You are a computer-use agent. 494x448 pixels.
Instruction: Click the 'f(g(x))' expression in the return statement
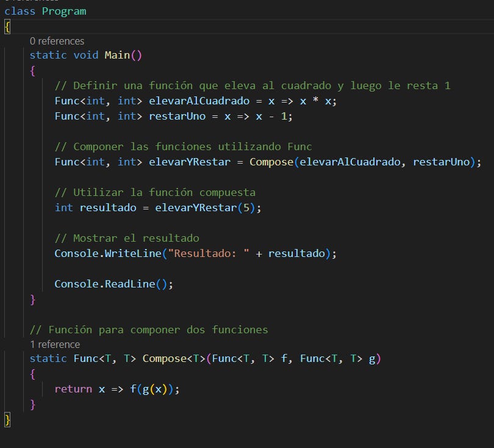(x=151, y=389)
